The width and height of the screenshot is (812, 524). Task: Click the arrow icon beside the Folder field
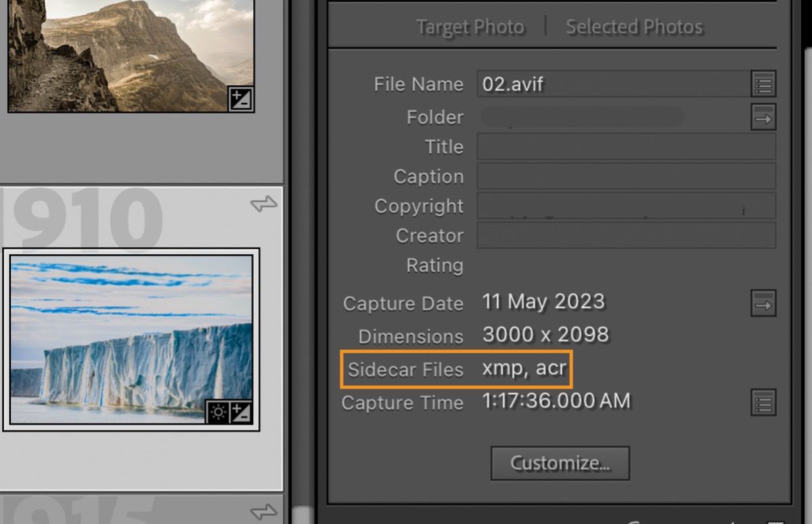click(x=764, y=117)
